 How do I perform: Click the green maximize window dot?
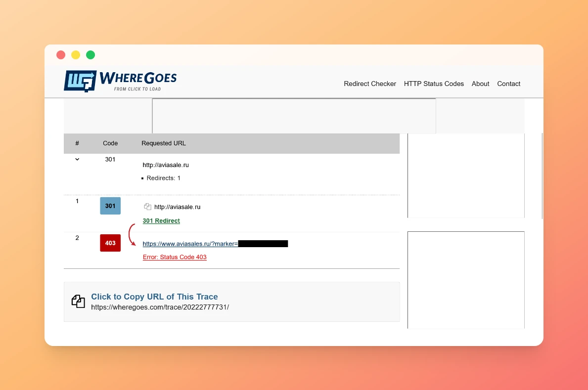tap(90, 55)
